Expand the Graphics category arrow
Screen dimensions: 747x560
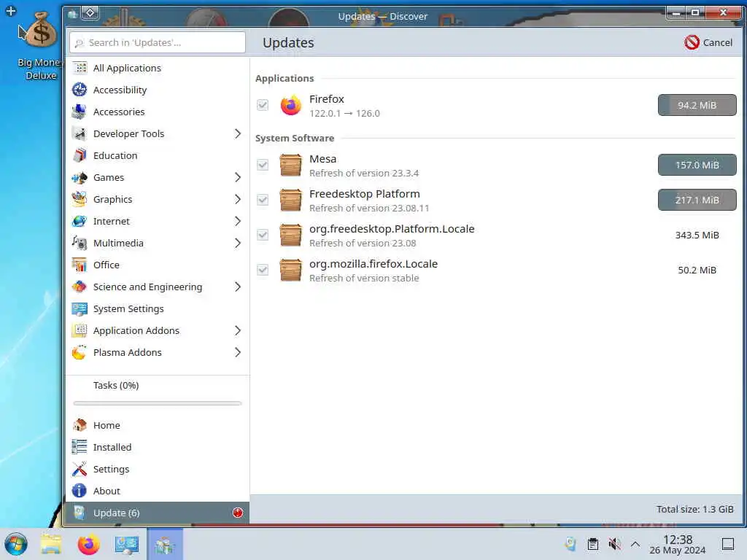tap(238, 200)
